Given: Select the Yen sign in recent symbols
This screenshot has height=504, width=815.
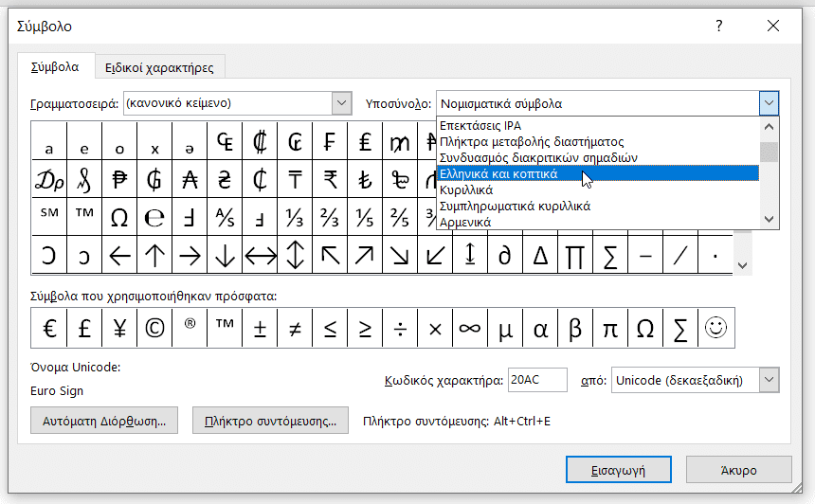Looking at the screenshot, I should [118, 328].
